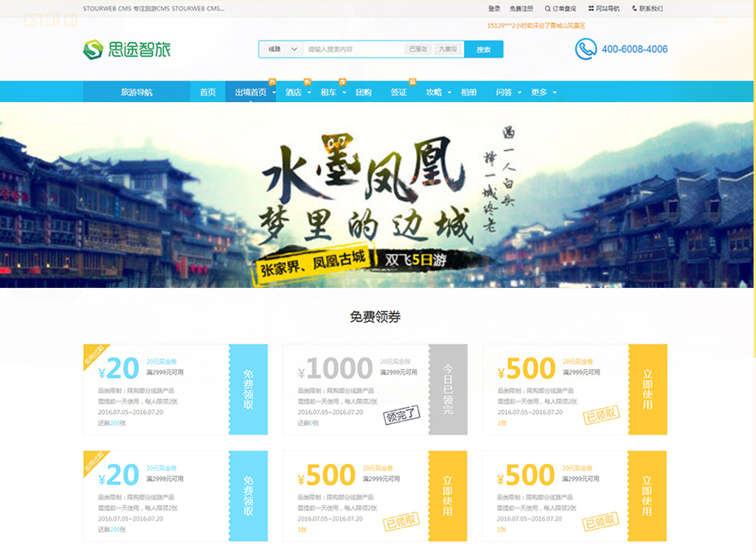Go to the 首页 home tab
The image size is (756, 553).
[x=208, y=92]
